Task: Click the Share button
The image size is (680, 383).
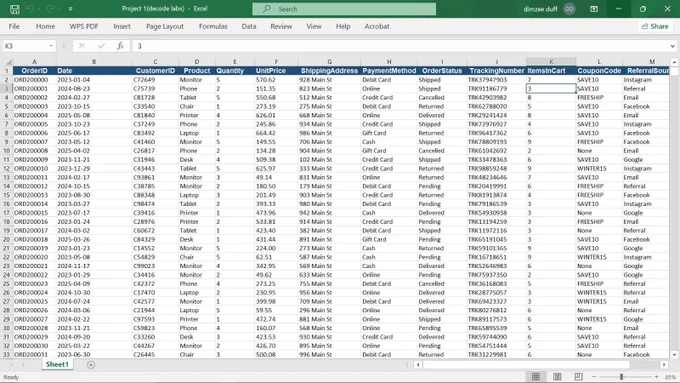Action: pyautogui.click(x=655, y=26)
